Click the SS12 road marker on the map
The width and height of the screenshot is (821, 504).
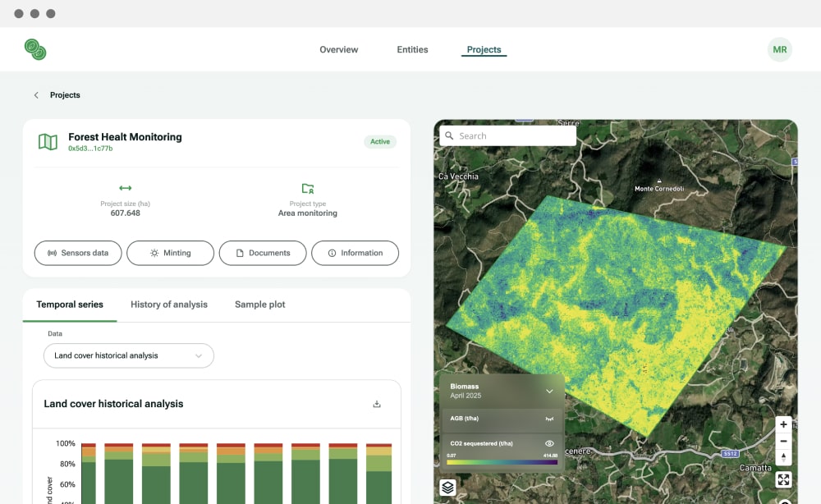click(x=731, y=454)
